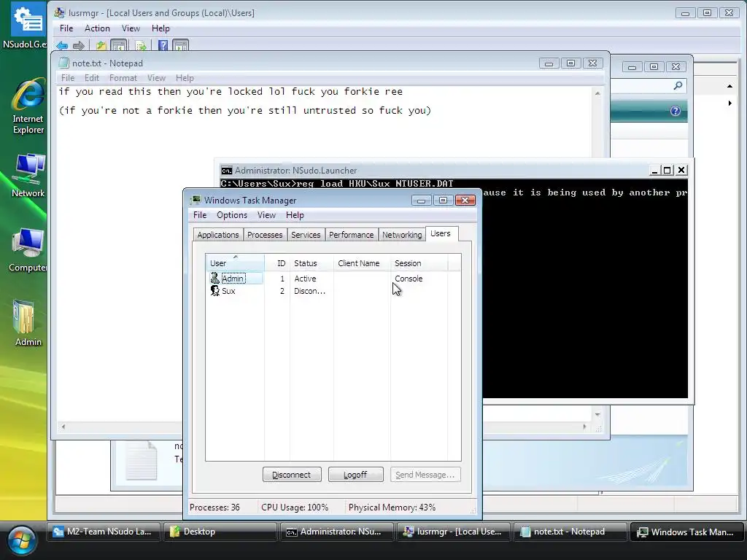Screen dimensions: 747x560
Task: Click the NSudo.Launcher console title bar icon
Action: pos(227,171)
